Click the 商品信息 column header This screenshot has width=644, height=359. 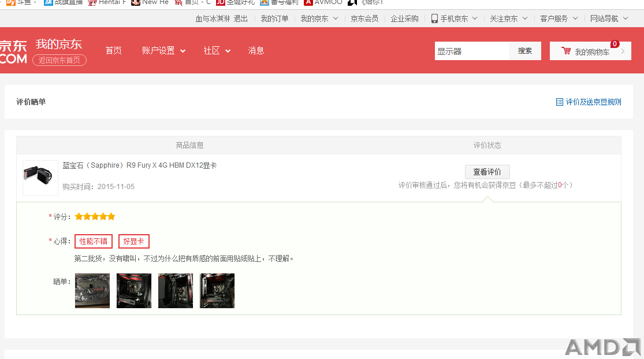[x=190, y=145]
